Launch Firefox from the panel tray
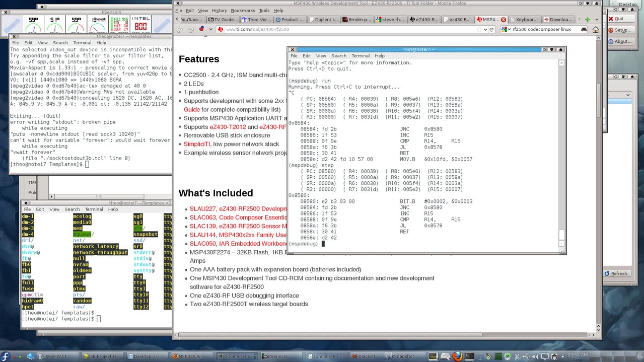Viewport: 644px width, 362px height. pyautogui.click(x=457, y=356)
